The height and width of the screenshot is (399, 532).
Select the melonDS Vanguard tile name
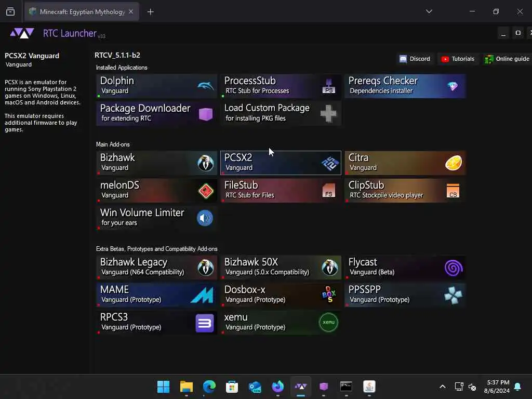119,185
